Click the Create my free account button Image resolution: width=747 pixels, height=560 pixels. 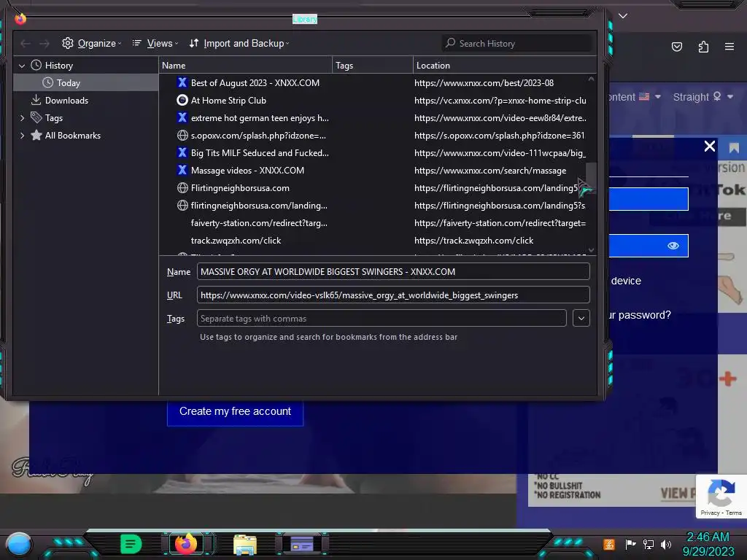pos(235,411)
